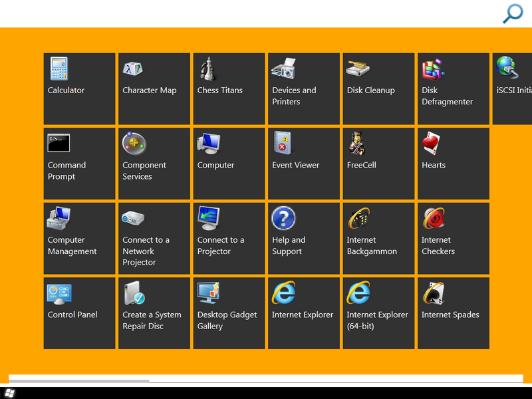Screen dimensions: 532x399
Task: Open Help and Support question mark icon
Action: pos(283,218)
